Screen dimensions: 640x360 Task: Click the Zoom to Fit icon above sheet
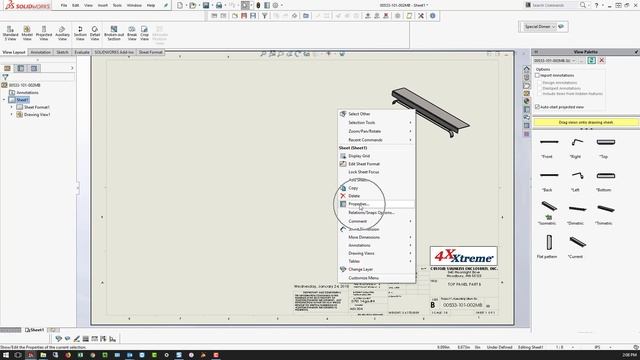click(263, 54)
